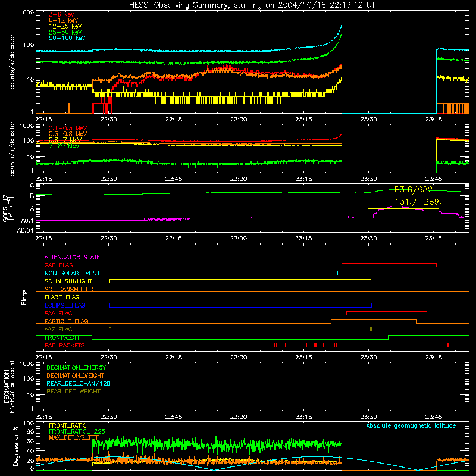Click the BAD_PACKETS flag label

[x=64, y=345]
